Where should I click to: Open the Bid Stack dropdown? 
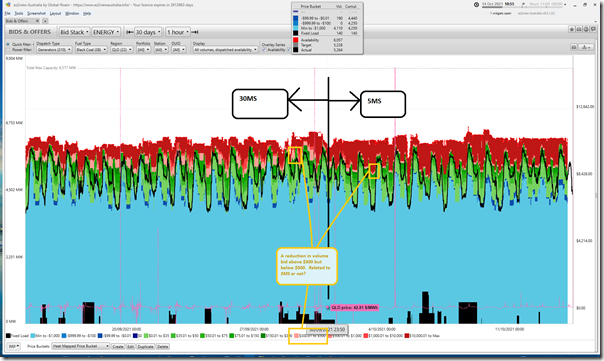74,32
